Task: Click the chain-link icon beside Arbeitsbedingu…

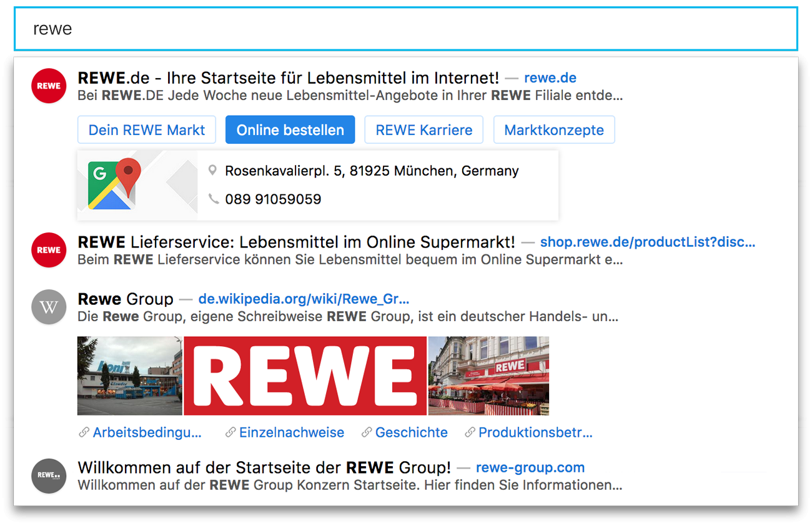Action: click(84, 432)
